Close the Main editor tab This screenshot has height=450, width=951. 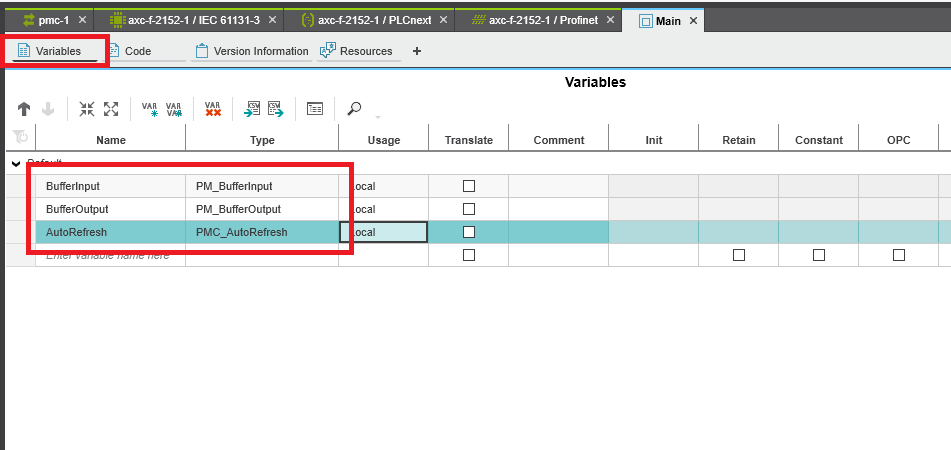click(693, 21)
